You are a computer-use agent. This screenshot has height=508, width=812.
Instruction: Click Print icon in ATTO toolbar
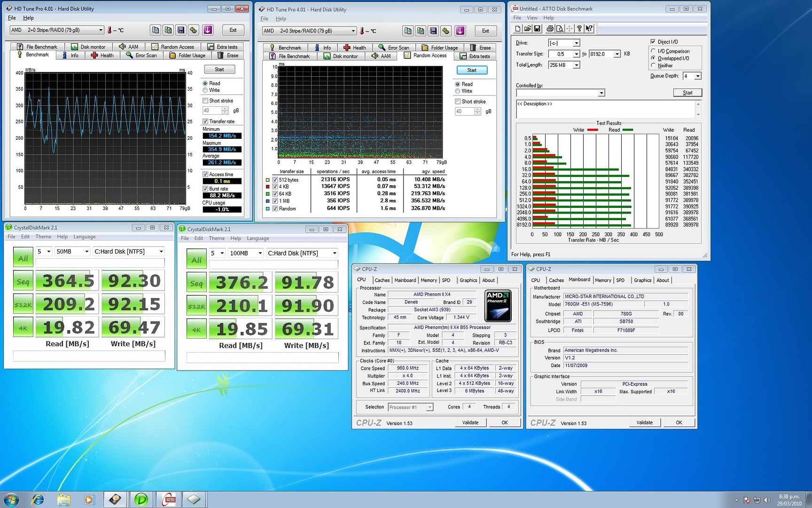click(551, 29)
